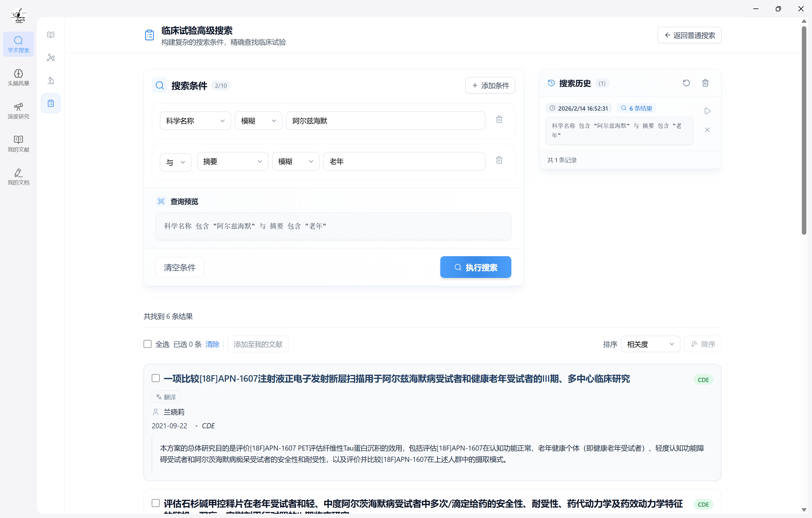Open the book icon in secondary sidebar
Image resolution: width=812 pixels, height=518 pixels.
click(50, 35)
